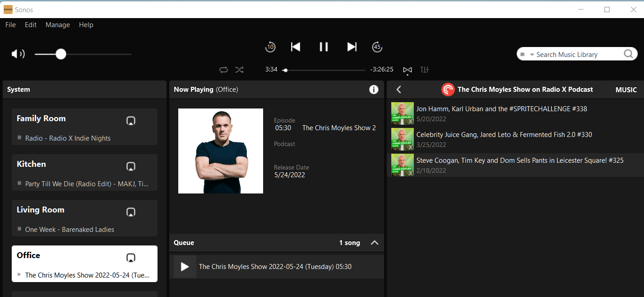Open episode Celebrity Juice Gang #330

[515, 139]
